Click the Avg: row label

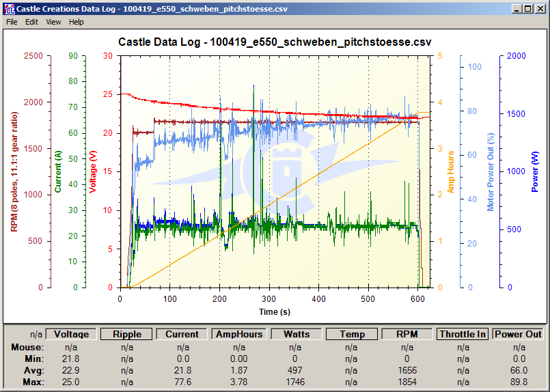click(x=33, y=370)
